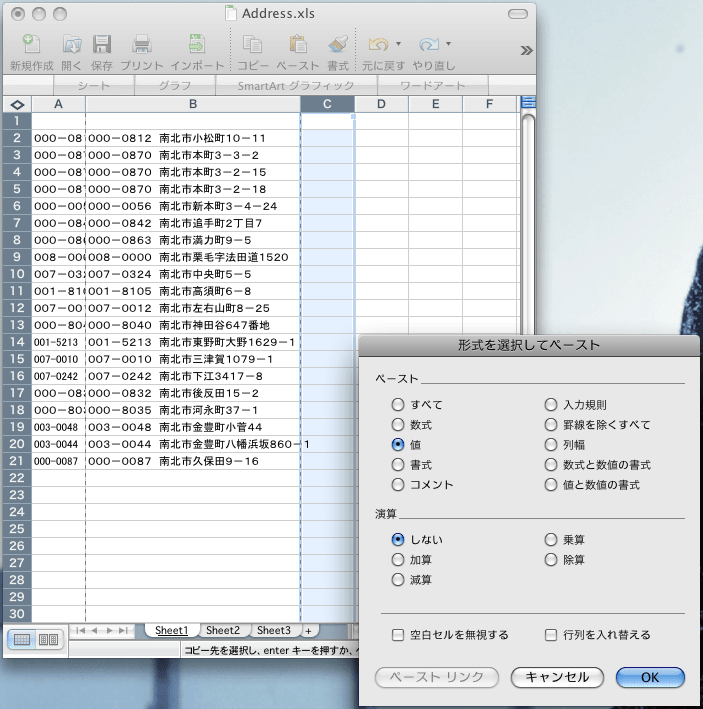Screen dimensions: 703x709
Task: Switch to Sheet1 tab
Action: 171,630
